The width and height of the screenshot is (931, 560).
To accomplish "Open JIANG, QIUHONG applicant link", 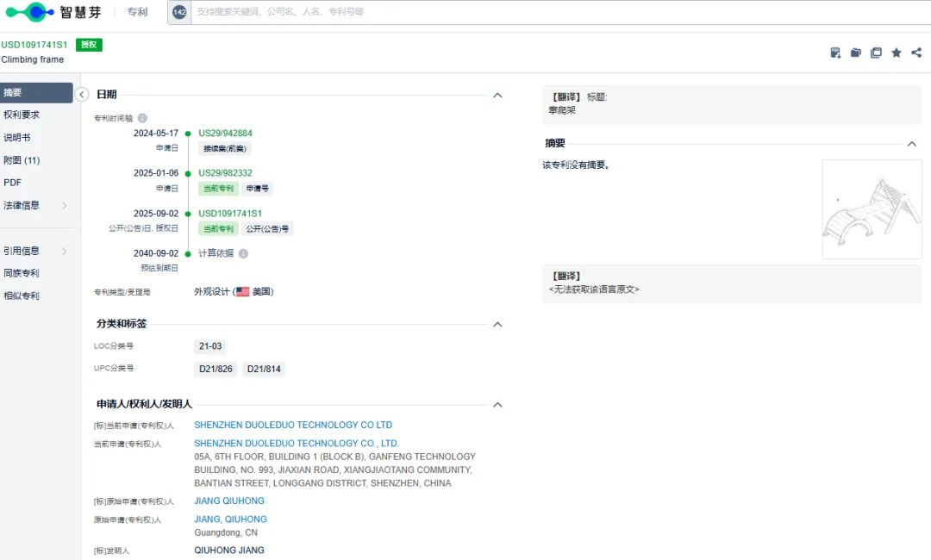I will 230,519.
